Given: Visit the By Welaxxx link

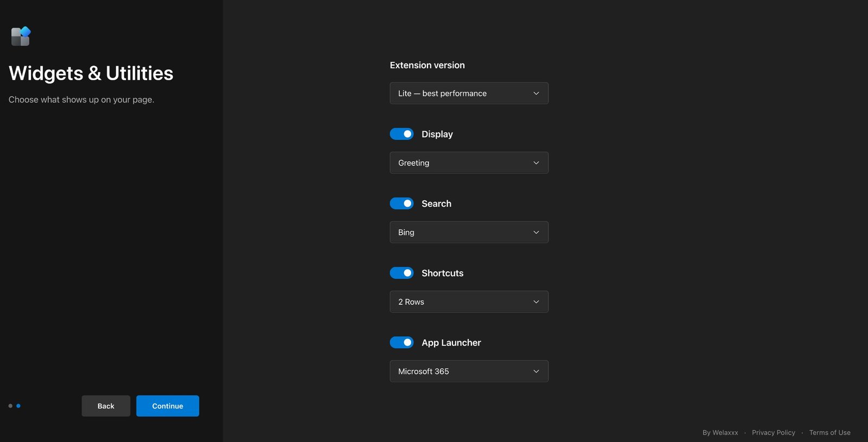Looking at the screenshot, I should tap(720, 432).
